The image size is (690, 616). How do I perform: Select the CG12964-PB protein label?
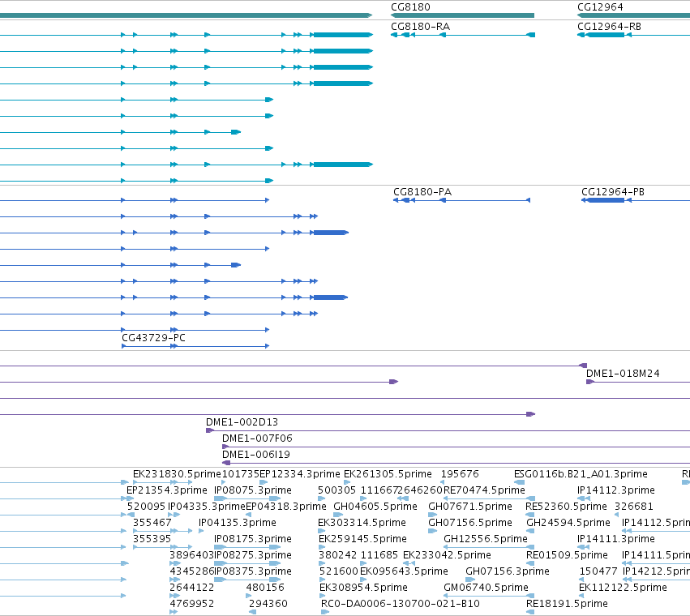coord(613,192)
